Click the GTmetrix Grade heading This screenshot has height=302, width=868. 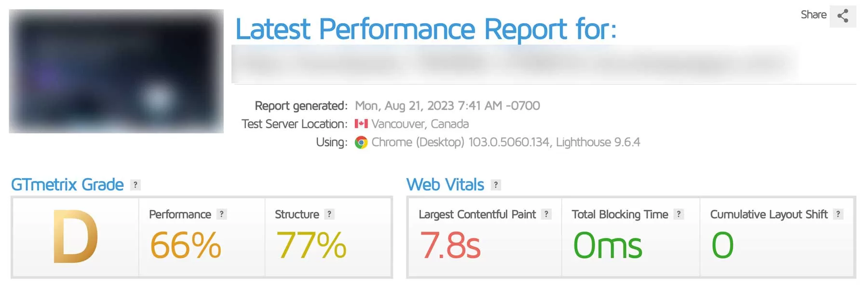(x=68, y=185)
